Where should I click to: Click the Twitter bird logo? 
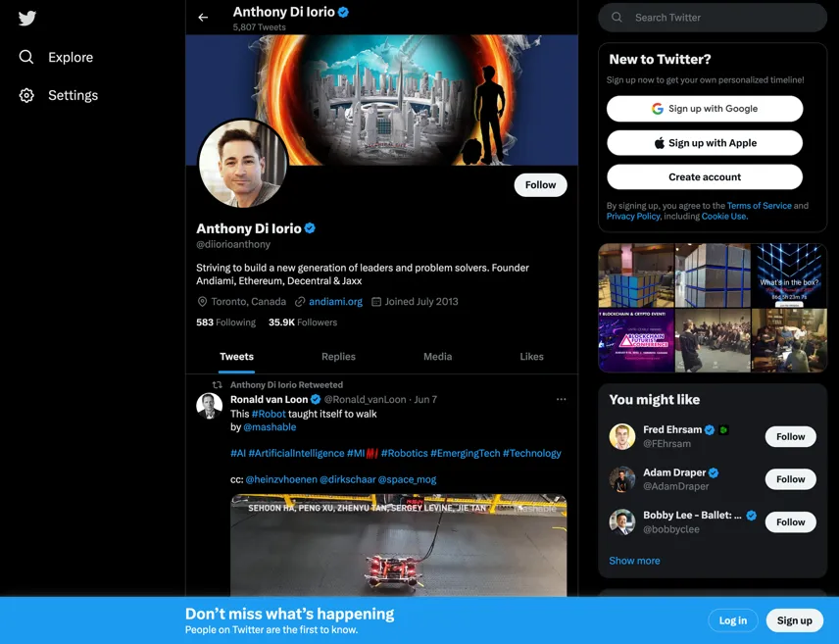(26, 19)
